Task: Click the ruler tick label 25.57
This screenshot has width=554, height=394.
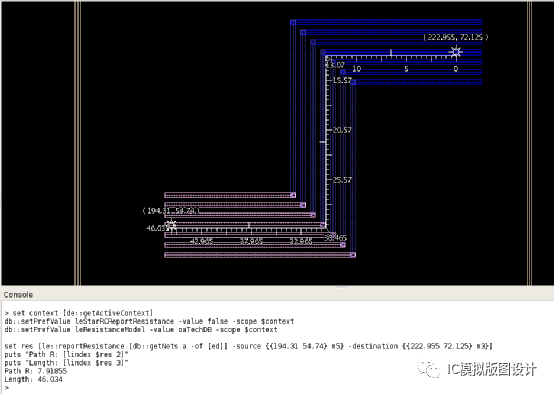Action: coord(342,180)
